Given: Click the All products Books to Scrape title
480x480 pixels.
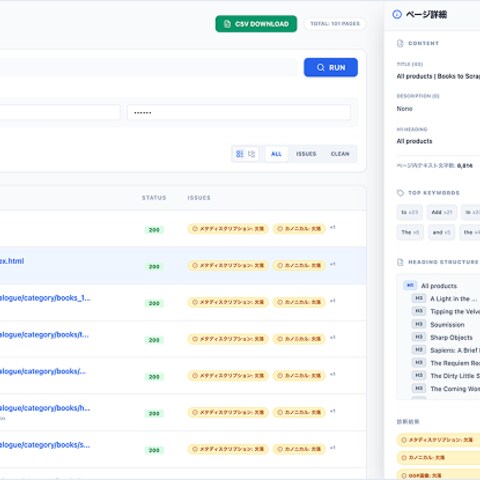Looking at the screenshot, I should point(438,76).
